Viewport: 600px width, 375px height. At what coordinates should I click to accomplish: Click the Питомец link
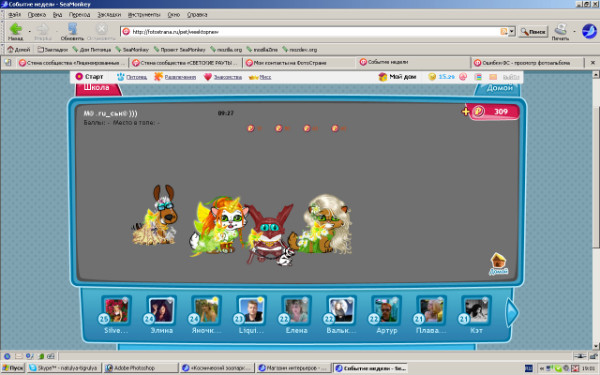137,77
